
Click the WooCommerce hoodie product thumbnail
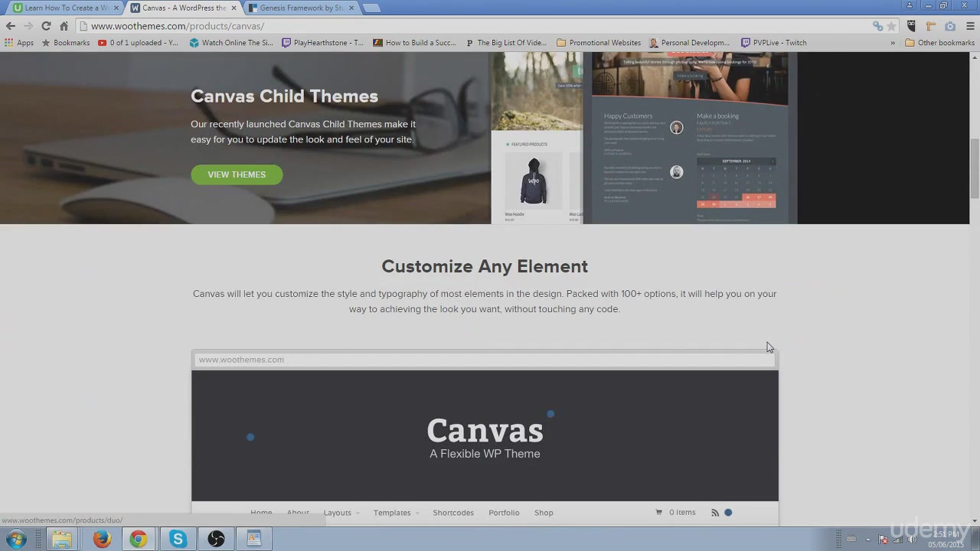pyautogui.click(x=534, y=182)
